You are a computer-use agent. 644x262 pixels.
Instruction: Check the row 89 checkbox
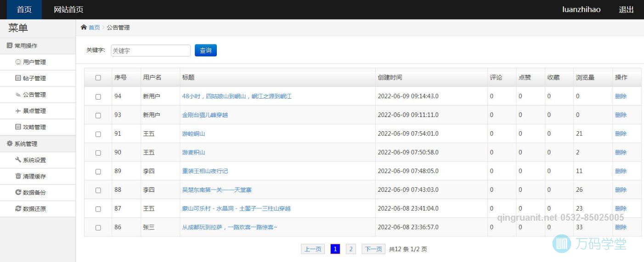(x=98, y=171)
